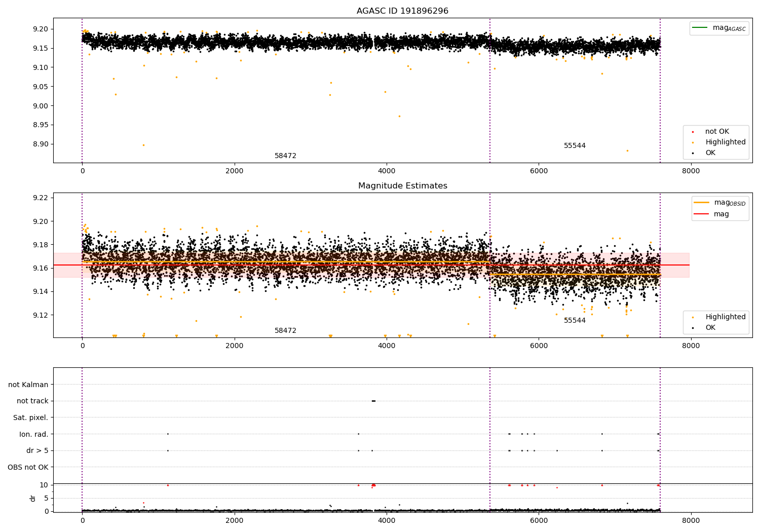Click the 'not OK' legend entry in top plot
Image resolution: width=760 pixels, height=532 pixels.
tap(717, 132)
